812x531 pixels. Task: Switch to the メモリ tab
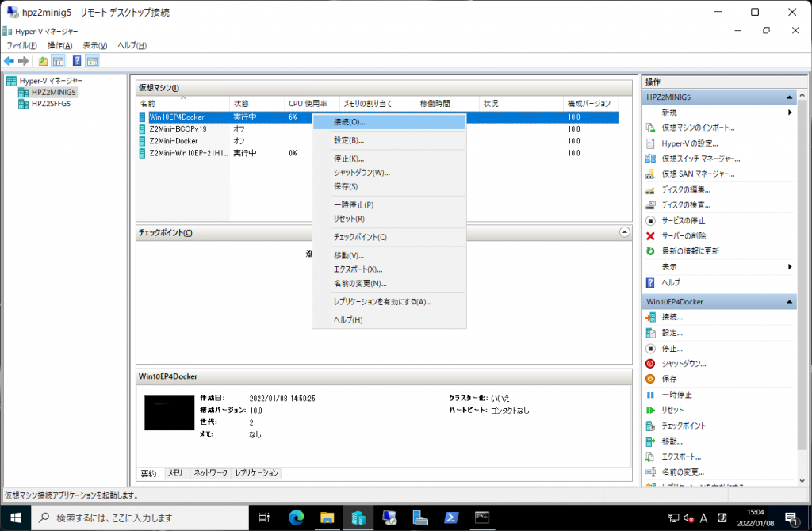(x=175, y=473)
